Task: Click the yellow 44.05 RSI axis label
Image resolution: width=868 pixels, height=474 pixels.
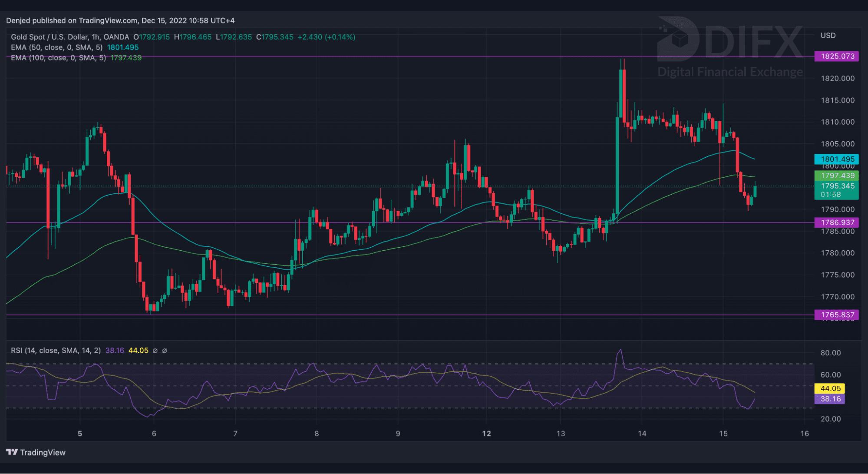Action: coord(830,388)
